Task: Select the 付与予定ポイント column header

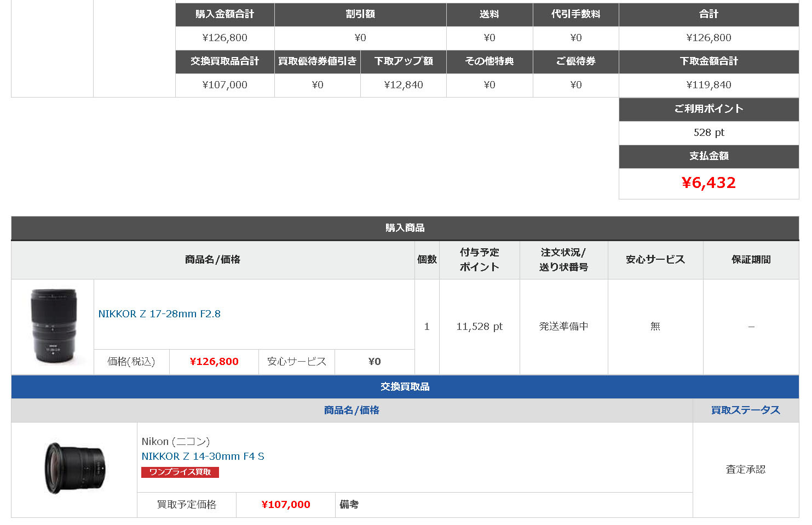Action: (480, 260)
